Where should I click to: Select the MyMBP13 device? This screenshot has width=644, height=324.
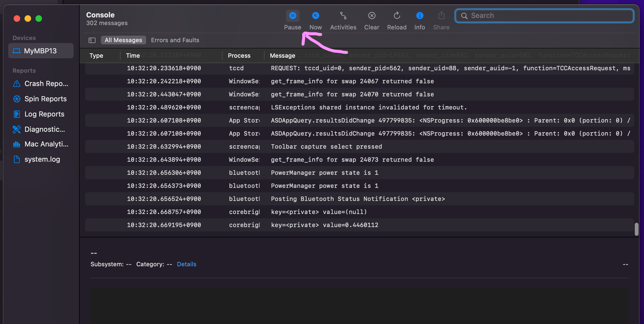tap(41, 51)
